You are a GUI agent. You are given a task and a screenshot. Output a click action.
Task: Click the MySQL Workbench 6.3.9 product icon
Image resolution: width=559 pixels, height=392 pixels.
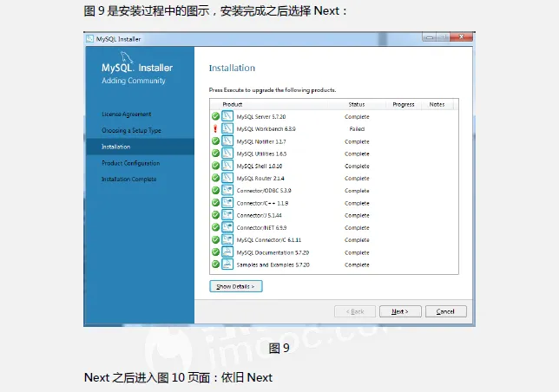coord(227,128)
